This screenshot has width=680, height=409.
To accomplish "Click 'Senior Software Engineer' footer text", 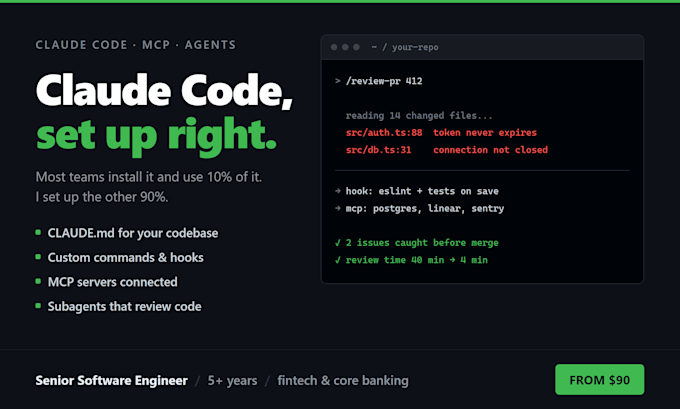I will (x=111, y=380).
